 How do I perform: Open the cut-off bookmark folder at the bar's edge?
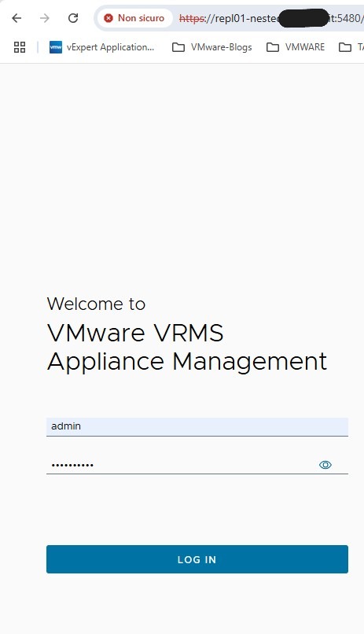point(351,47)
